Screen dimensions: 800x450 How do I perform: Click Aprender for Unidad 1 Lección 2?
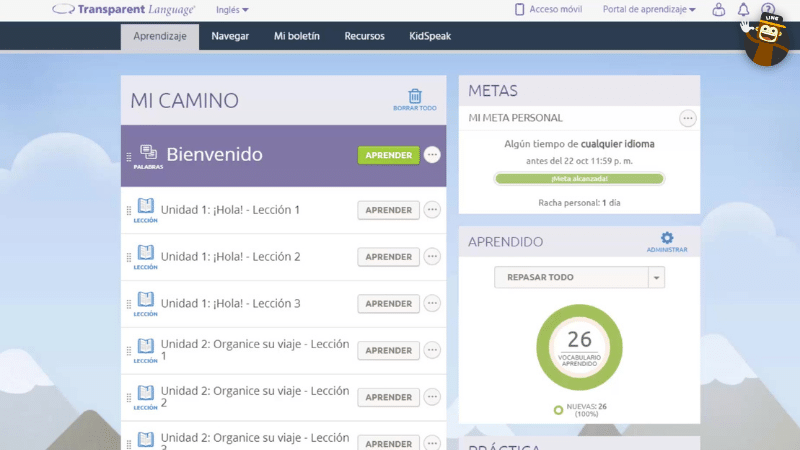[388, 257]
